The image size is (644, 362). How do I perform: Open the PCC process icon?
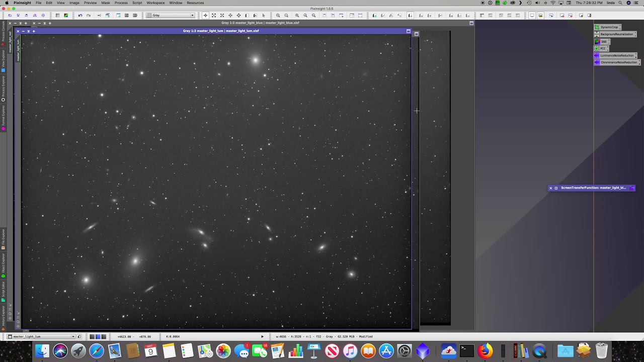click(x=601, y=48)
